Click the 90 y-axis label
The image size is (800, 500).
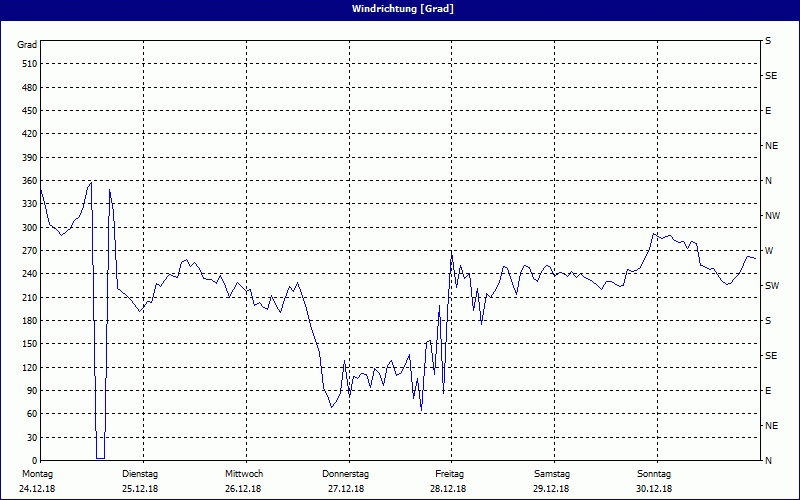coord(32,391)
